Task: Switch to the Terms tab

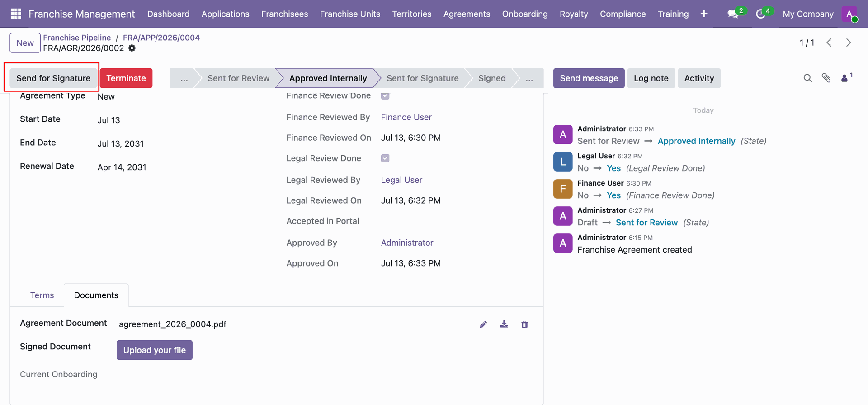Action: coord(42,295)
